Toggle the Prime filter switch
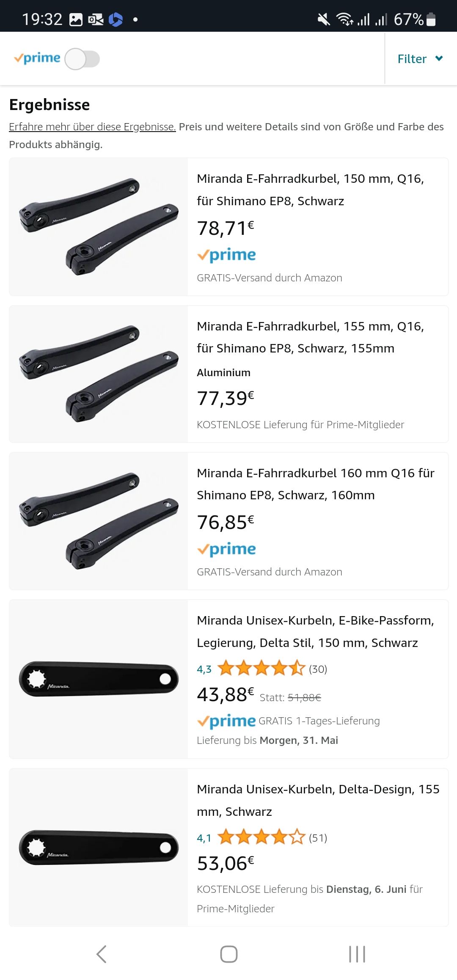This screenshot has height=980, width=457. [x=82, y=59]
